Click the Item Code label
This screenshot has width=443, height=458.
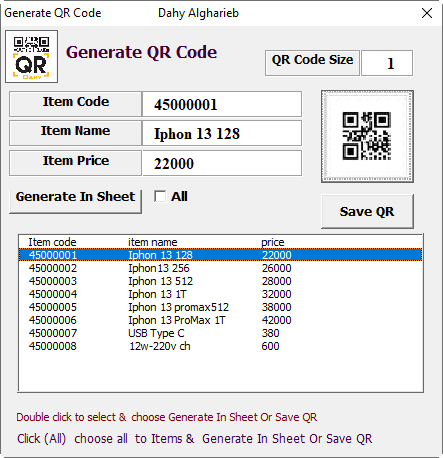(x=75, y=104)
